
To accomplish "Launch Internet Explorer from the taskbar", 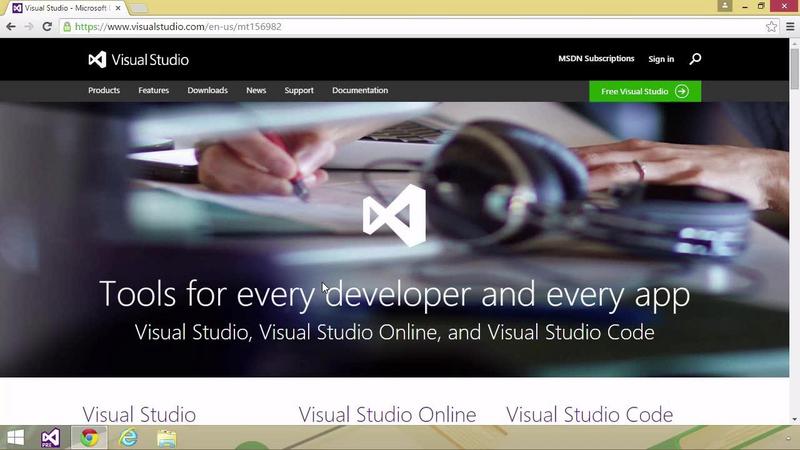I will pos(128,438).
